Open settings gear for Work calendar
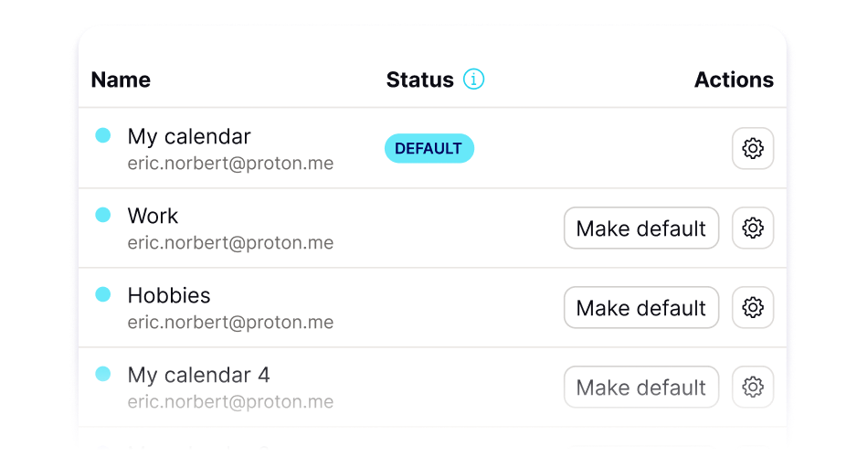The width and height of the screenshot is (868, 457). (x=753, y=228)
